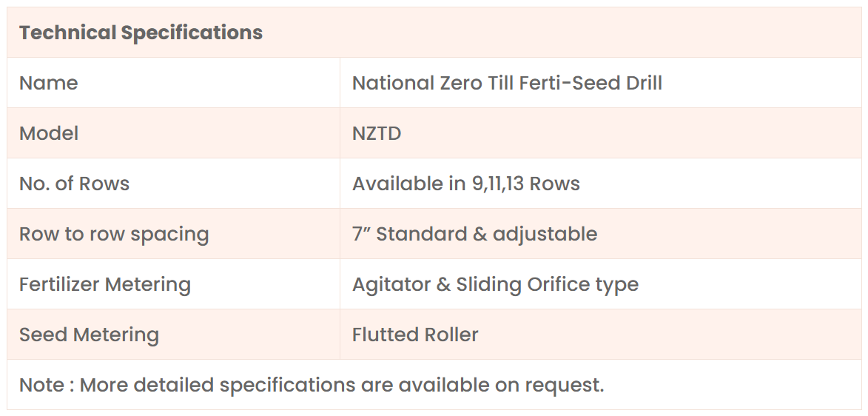Select the '7" Standard & adjustable' value
This screenshot has width=868, height=416.
pos(474,234)
